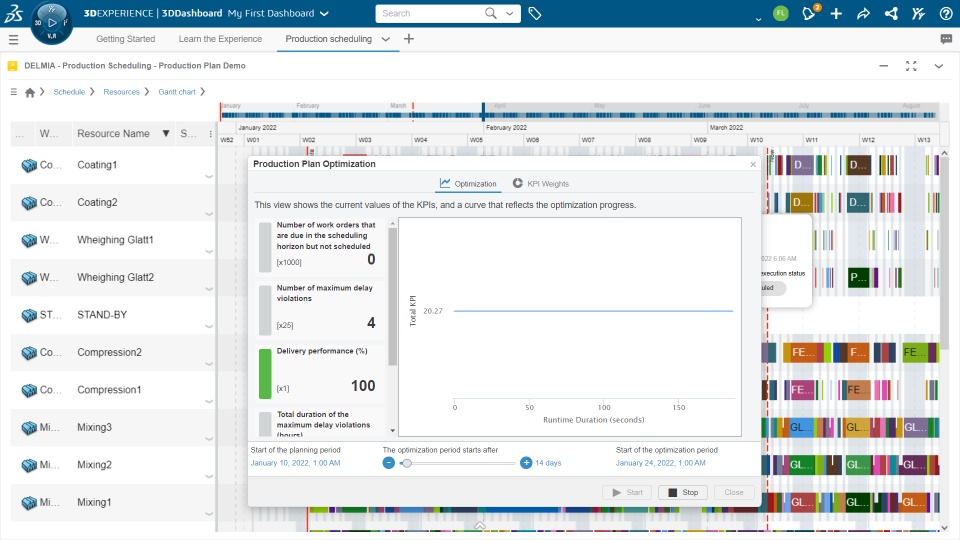Click in the Search input field
The image size is (960, 540).
point(429,13)
